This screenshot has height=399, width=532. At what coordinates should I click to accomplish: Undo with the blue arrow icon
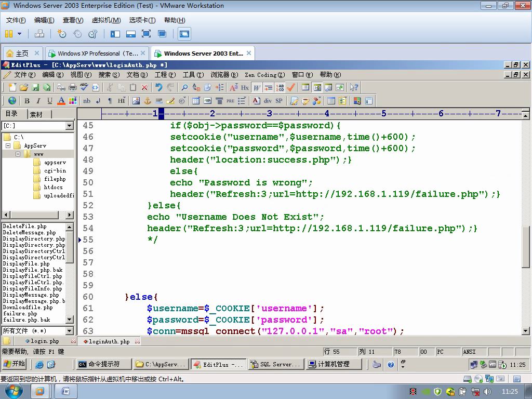tap(159, 87)
